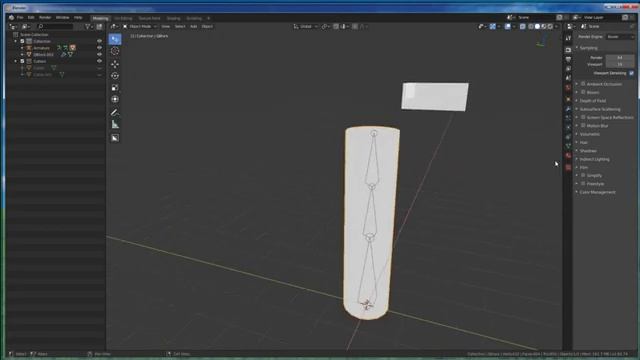Viewport: 640px width, 360px height.
Task: Open Physics properties tab
Action: pos(568,127)
